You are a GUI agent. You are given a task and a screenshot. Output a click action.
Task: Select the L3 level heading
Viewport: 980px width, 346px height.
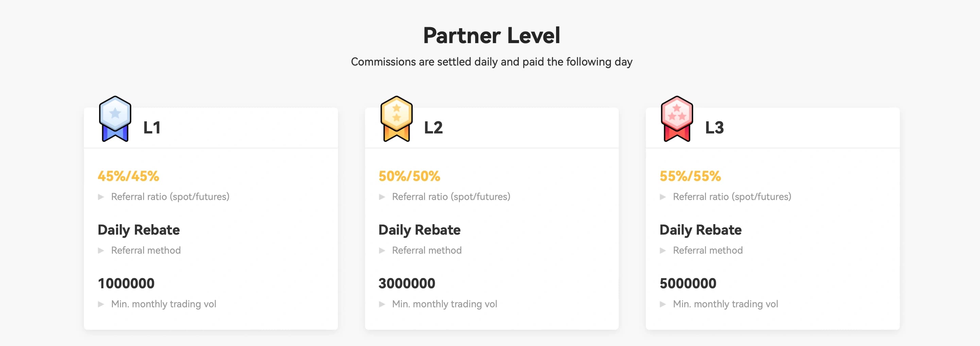coord(715,128)
